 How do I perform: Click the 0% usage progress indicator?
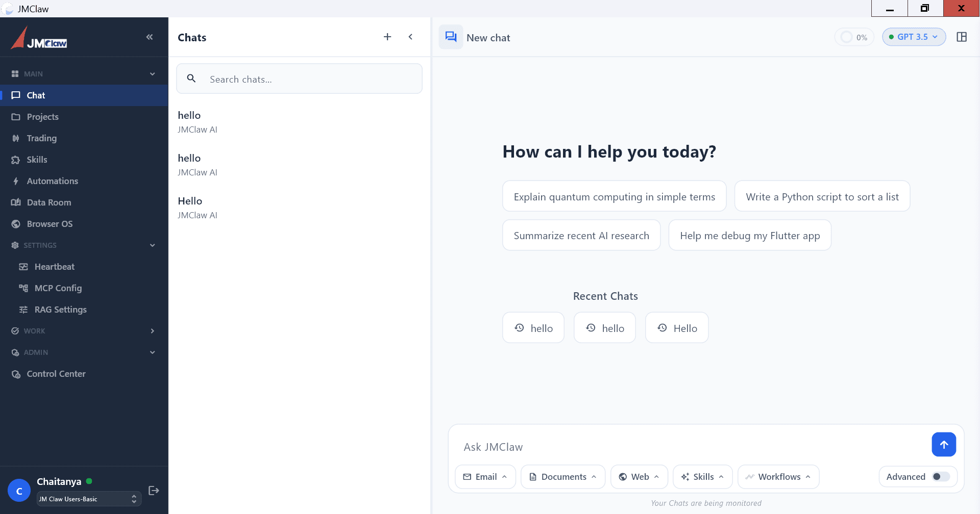[x=854, y=37]
